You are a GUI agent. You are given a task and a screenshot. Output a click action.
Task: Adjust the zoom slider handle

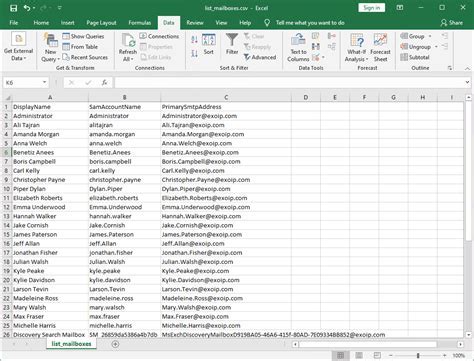tap(418, 356)
